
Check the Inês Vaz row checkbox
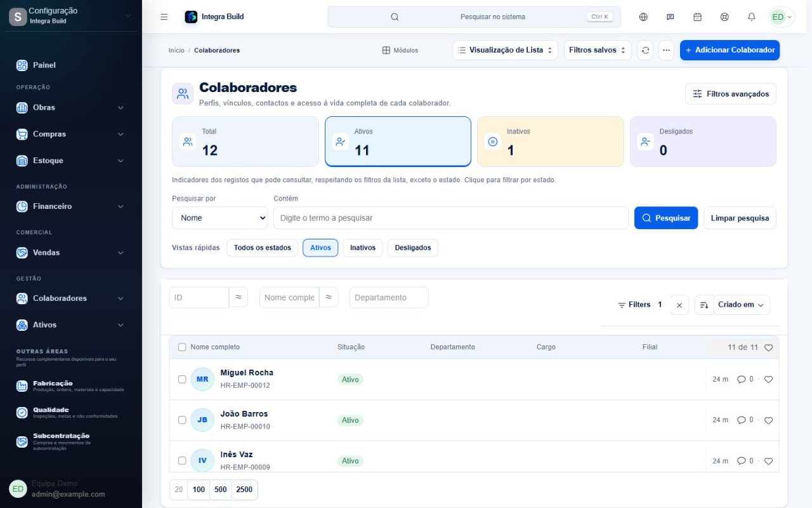[182, 460]
